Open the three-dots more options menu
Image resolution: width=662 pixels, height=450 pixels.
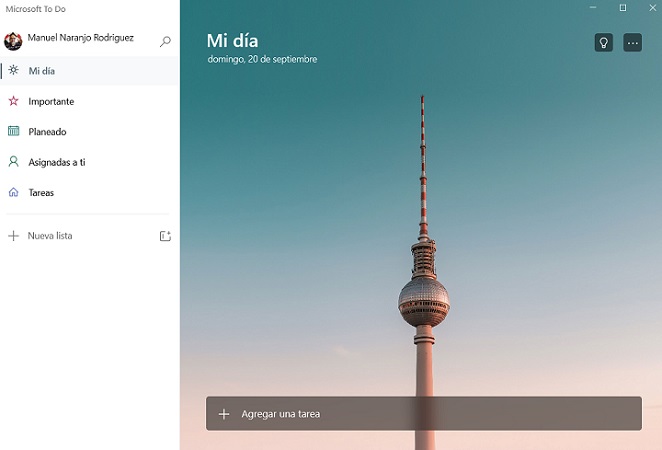pyautogui.click(x=632, y=43)
